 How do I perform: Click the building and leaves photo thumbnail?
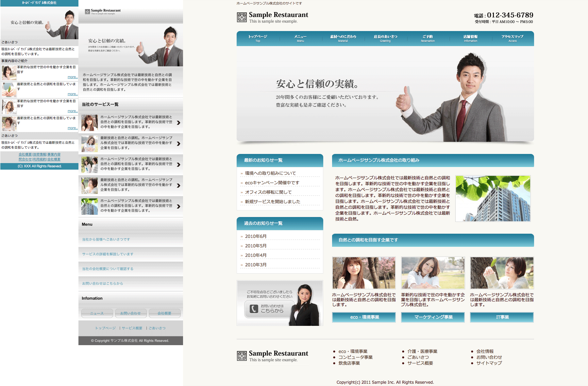pos(493,198)
